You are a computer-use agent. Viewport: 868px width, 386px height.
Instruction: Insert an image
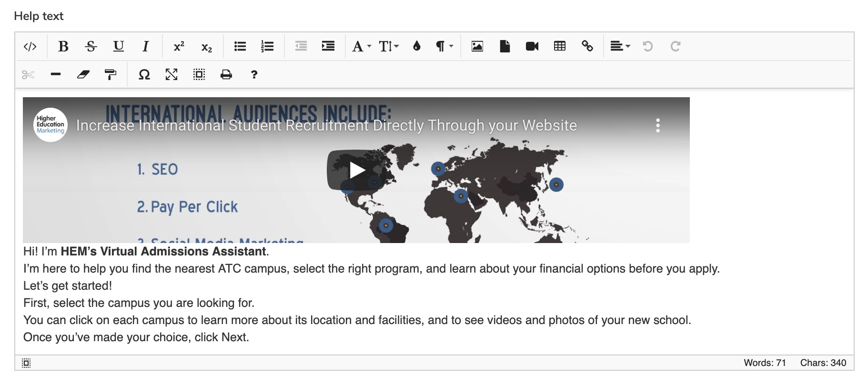477,46
